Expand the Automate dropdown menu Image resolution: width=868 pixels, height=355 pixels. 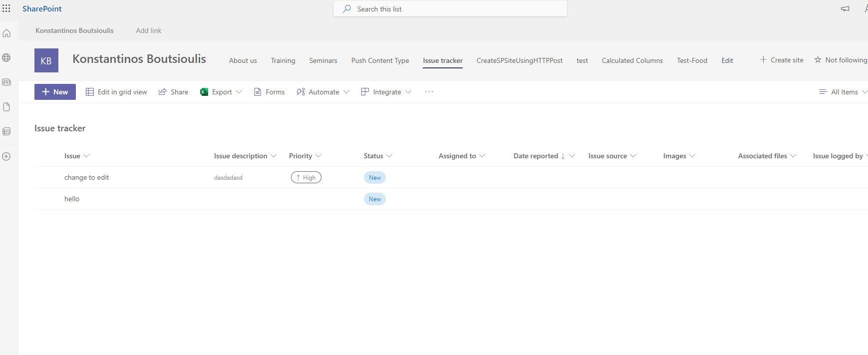[323, 92]
